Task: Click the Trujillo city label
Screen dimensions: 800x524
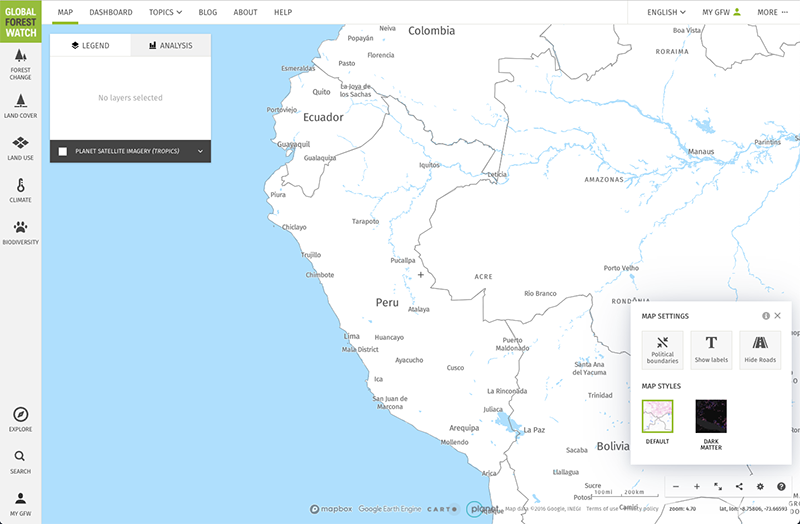Action: (x=311, y=255)
